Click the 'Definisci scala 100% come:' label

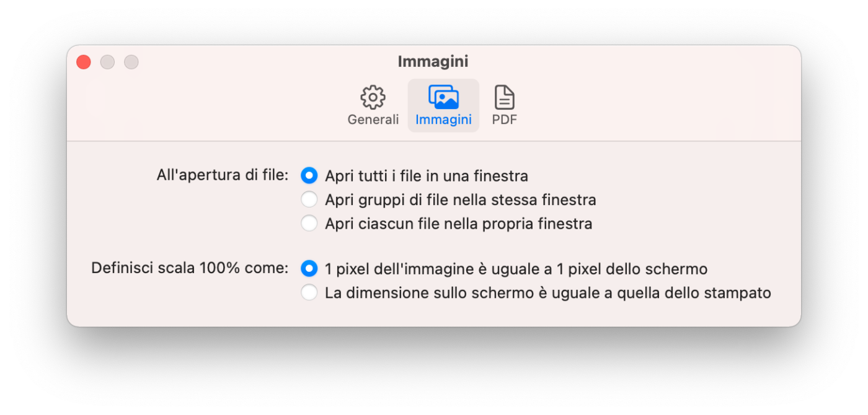point(190,268)
